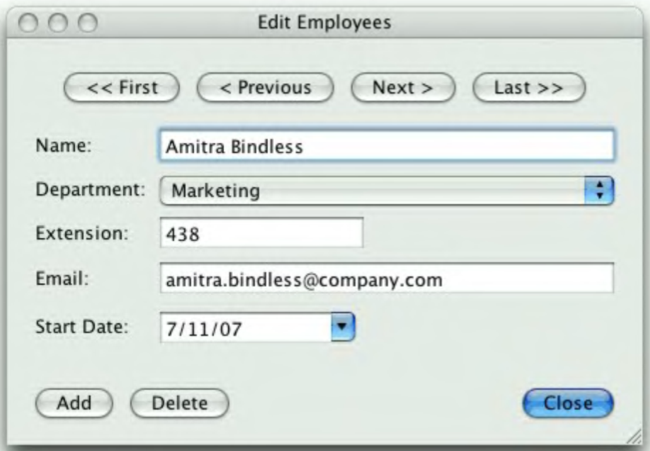
Task: Click the Department: label text
Action: (91, 189)
